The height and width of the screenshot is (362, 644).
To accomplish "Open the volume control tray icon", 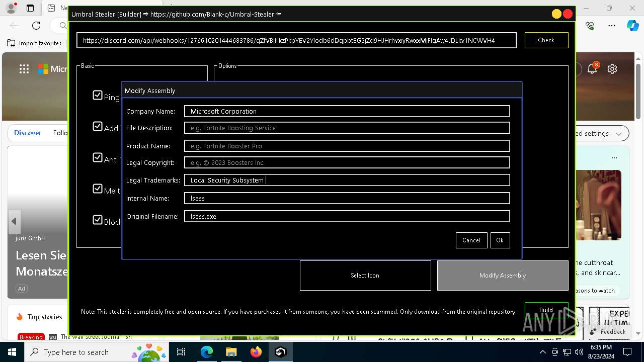I will click(579, 352).
